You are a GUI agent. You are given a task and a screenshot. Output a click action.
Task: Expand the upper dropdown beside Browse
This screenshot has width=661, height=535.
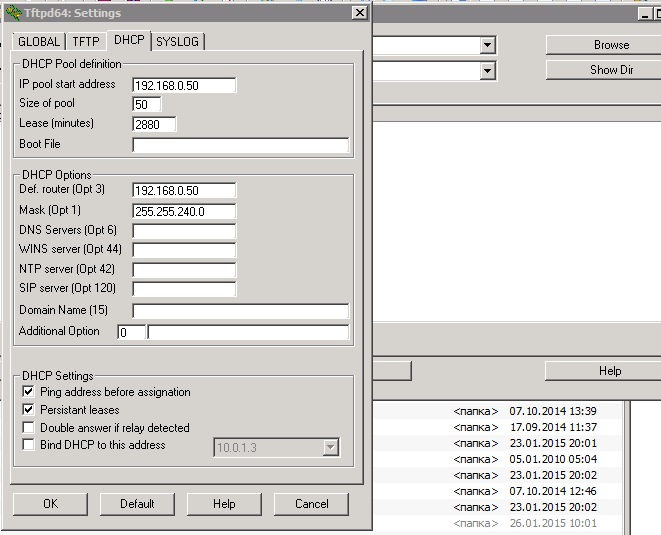[488, 45]
